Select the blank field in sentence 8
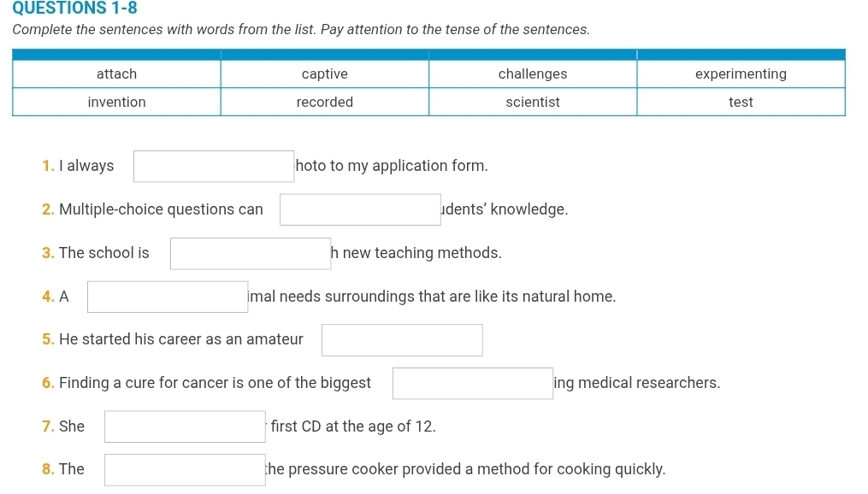The width and height of the screenshot is (868, 494). click(185, 470)
